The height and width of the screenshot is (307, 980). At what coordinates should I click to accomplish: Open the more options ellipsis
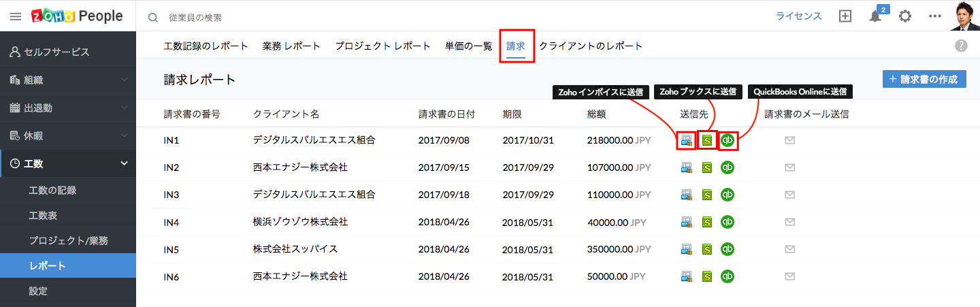tap(934, 16)
